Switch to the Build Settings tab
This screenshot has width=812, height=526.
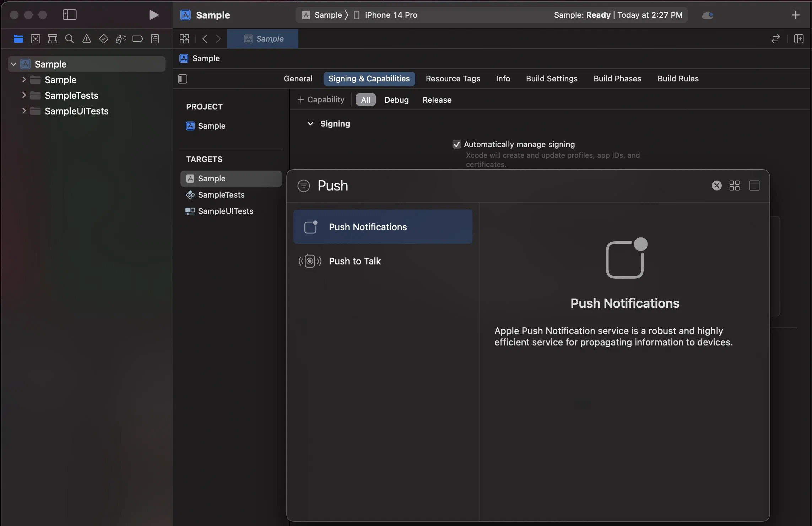[551, 79]
